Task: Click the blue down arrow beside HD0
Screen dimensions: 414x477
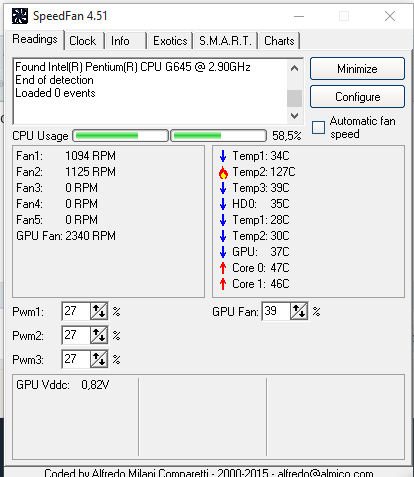Action: (223, 204)
